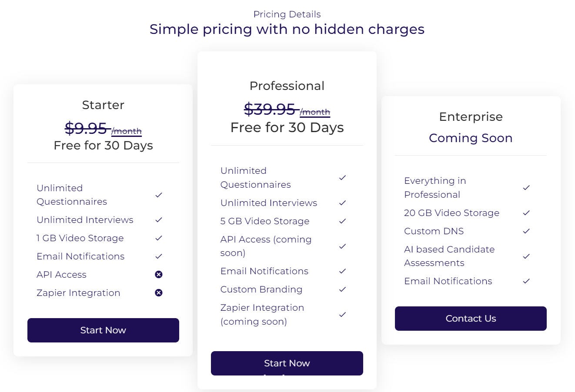Click checkmark next to 1 GB Video Storage
Screen dimensions: 575x392
pyautogui.click(x=159, y=238)
